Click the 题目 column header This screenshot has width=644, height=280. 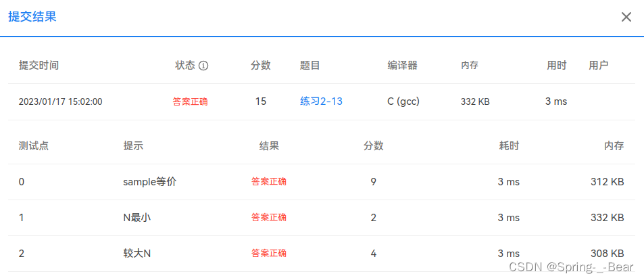coord(310,66)
